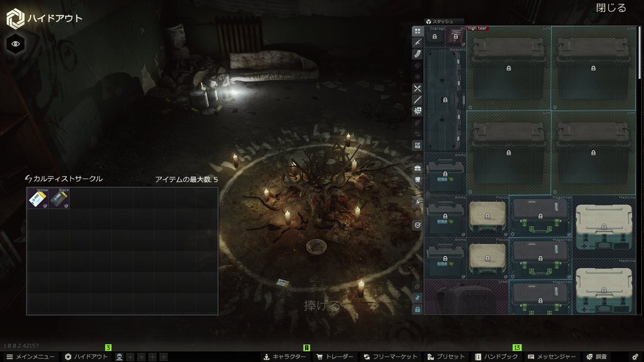The width and height of the screenshot is (644, 362).
Task: Click 閉じる to close the hideout zone
Action: coord(611,8)
